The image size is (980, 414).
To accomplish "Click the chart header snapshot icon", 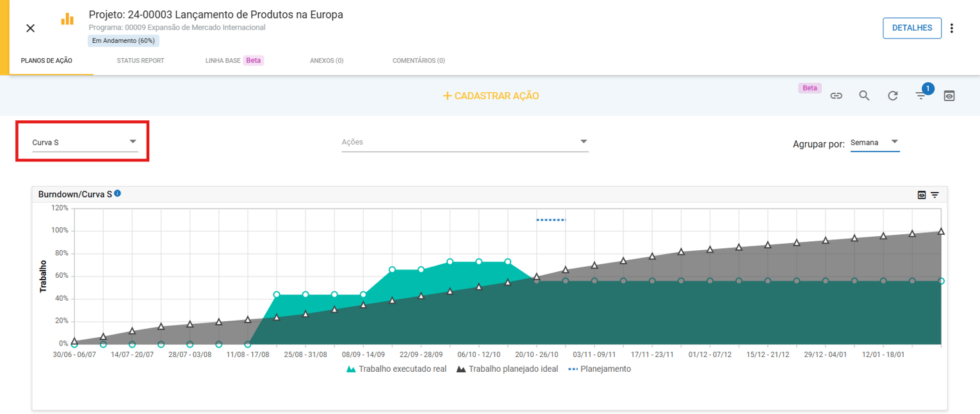I will click(x=922, y=195).
